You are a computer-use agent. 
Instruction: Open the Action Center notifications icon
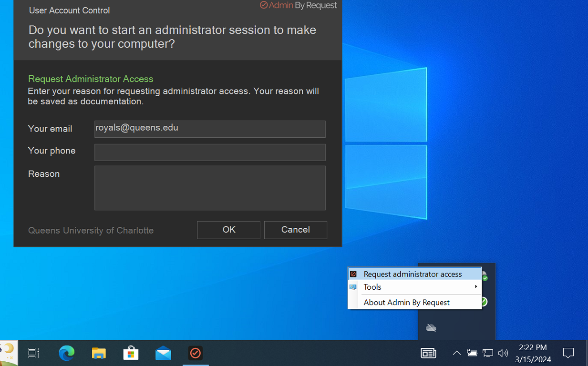click(568, 353)
